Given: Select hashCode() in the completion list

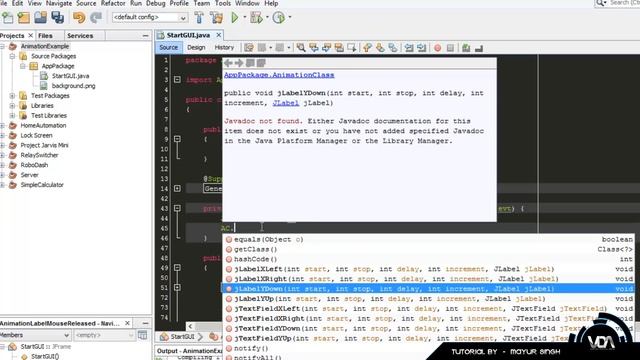Looking at the screenshot, I should 428,259.
